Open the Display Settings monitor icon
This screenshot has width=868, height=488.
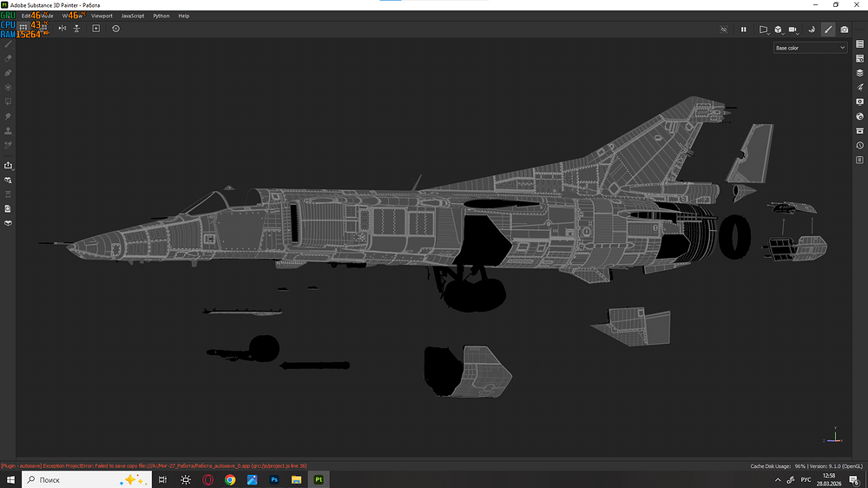[859, 102]
